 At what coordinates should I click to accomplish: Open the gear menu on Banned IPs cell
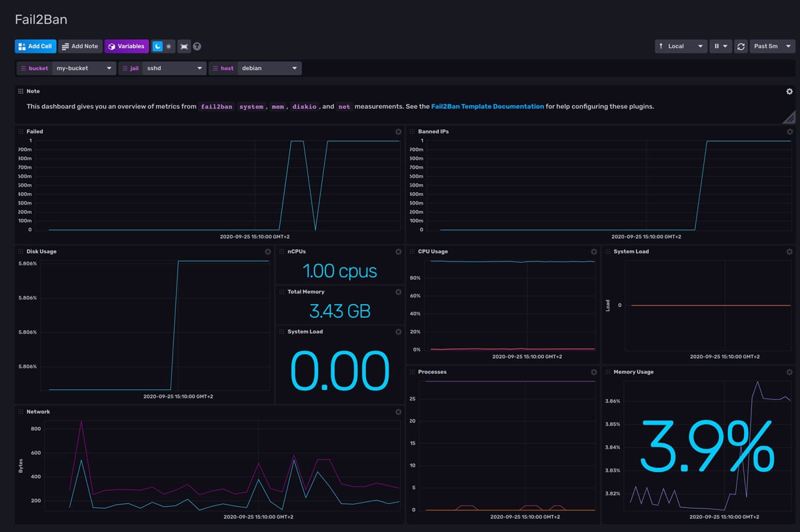789,131
